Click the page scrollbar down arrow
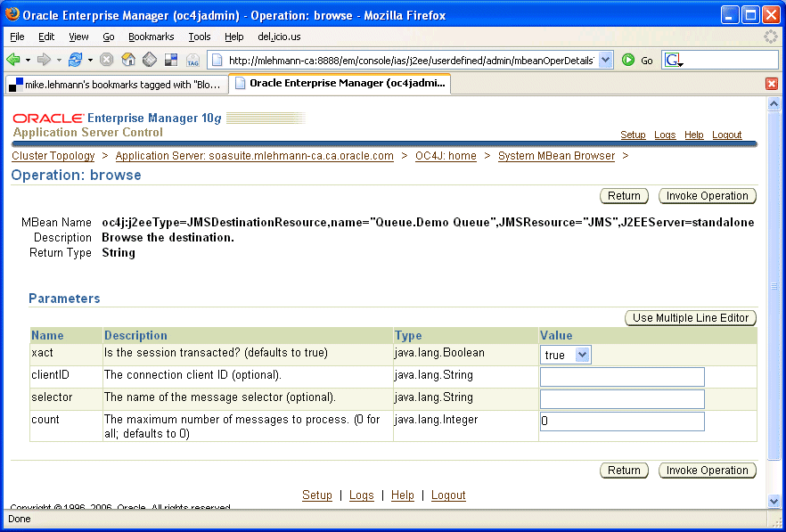Image resolution: width=786 pixels, height=532 pixels. click(774, 501)
